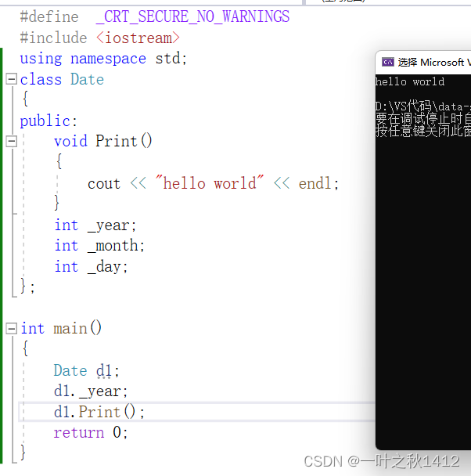Click the 'Print' name in void Print()

click(117, 141)
